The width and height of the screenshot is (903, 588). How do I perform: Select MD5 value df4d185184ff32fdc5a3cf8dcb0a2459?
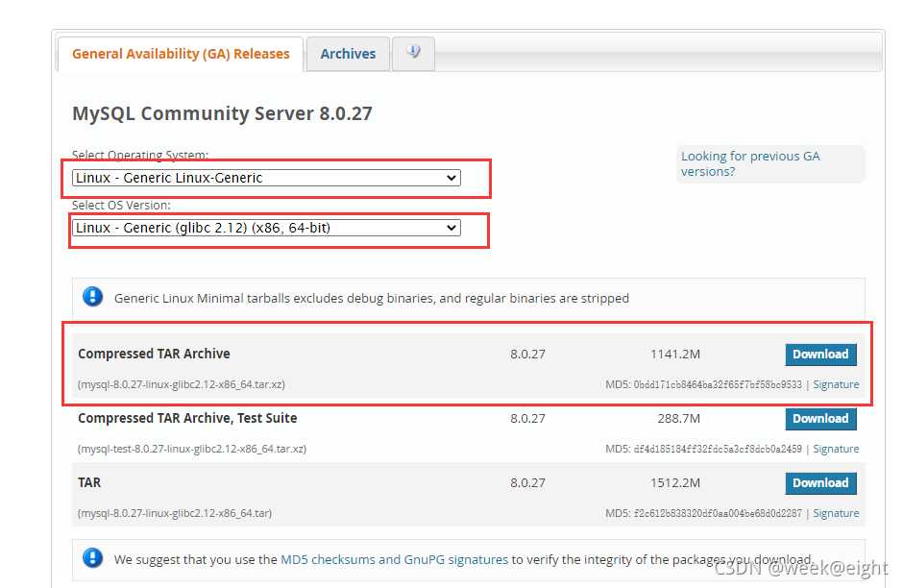(718, 450)
